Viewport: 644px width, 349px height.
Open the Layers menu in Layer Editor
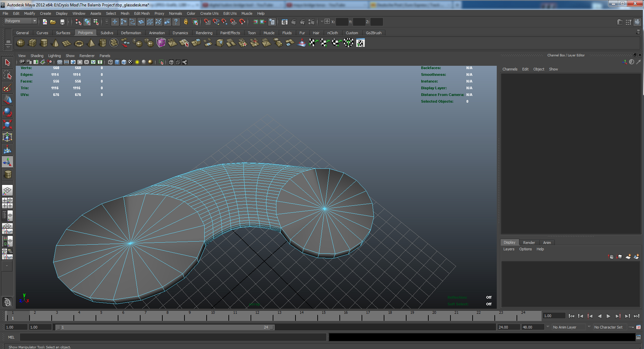point(508,249)
